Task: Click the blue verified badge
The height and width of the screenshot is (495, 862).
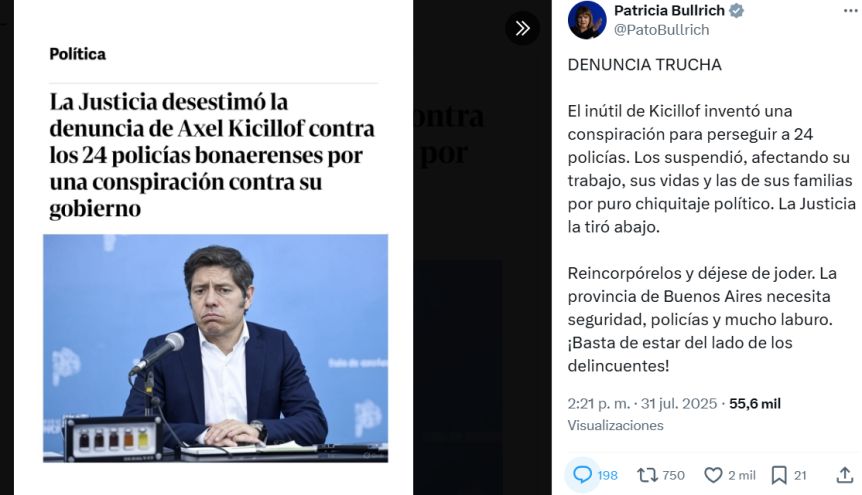Action: pos(736,10)
